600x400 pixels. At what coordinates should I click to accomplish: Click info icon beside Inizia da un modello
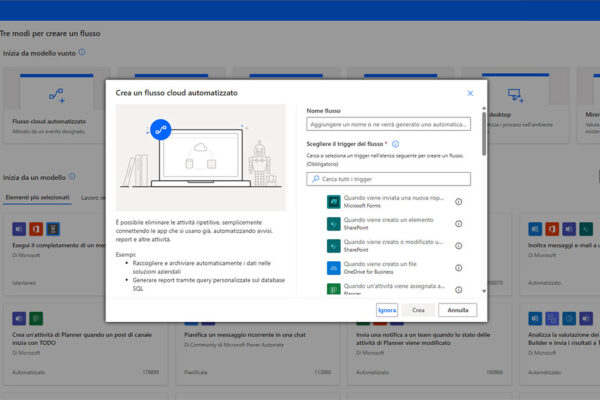(72, 177)
